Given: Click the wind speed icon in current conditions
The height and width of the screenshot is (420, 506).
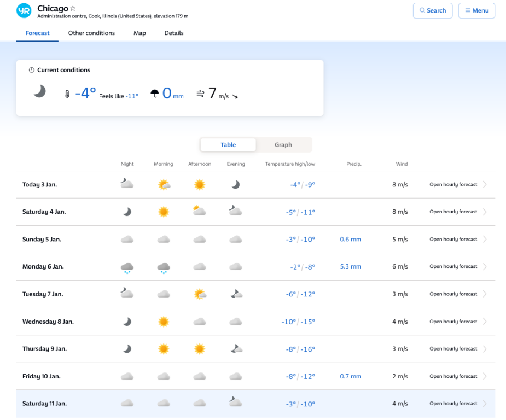Looking at the screenshot, I should click(200, 94).
